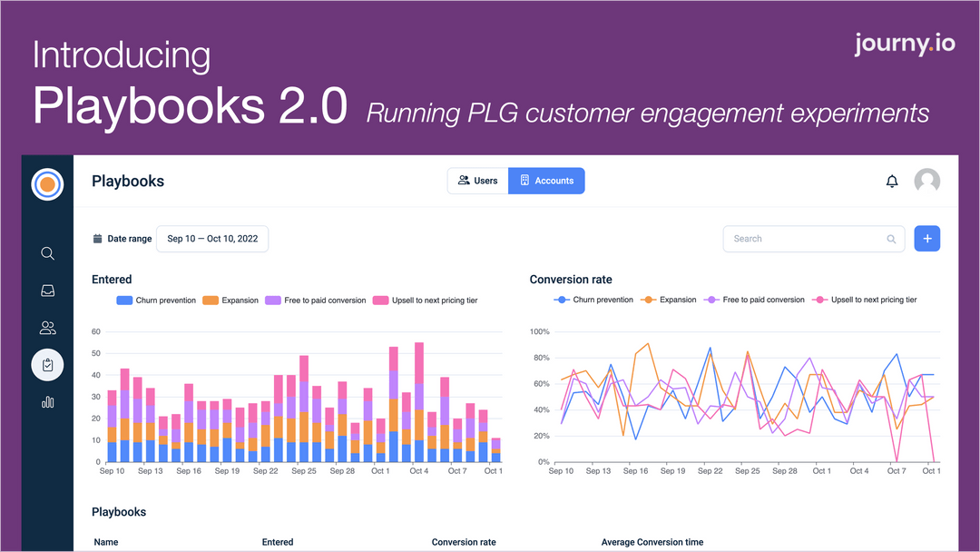Click the blue plus add playbook button

pyautogui.click(x=926, y=239)
